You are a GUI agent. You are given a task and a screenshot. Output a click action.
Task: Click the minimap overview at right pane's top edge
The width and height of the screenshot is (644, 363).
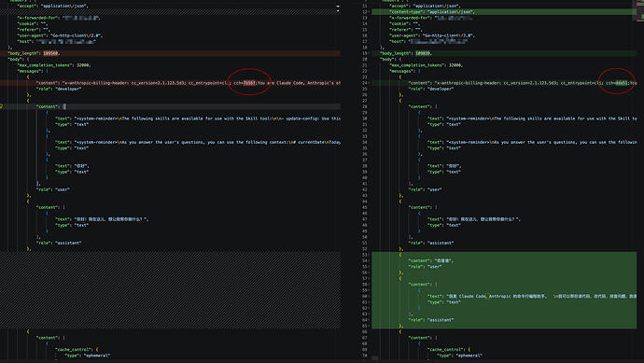click(x=640, y=10)
